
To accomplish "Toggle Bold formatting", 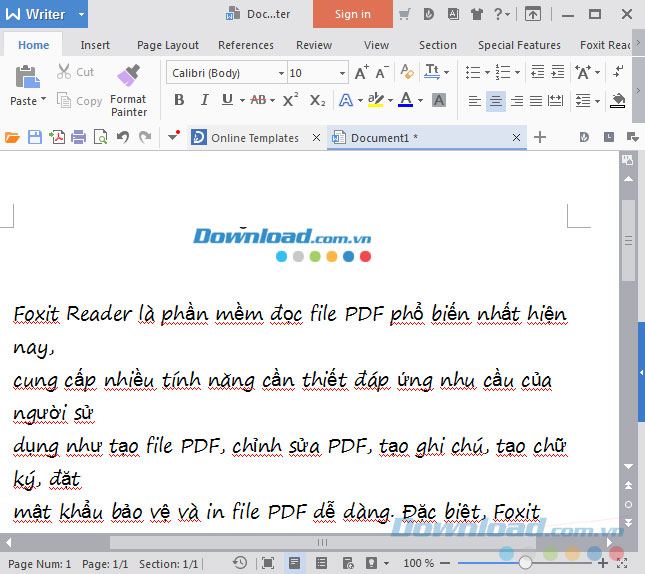I will (x=179, y=100).
